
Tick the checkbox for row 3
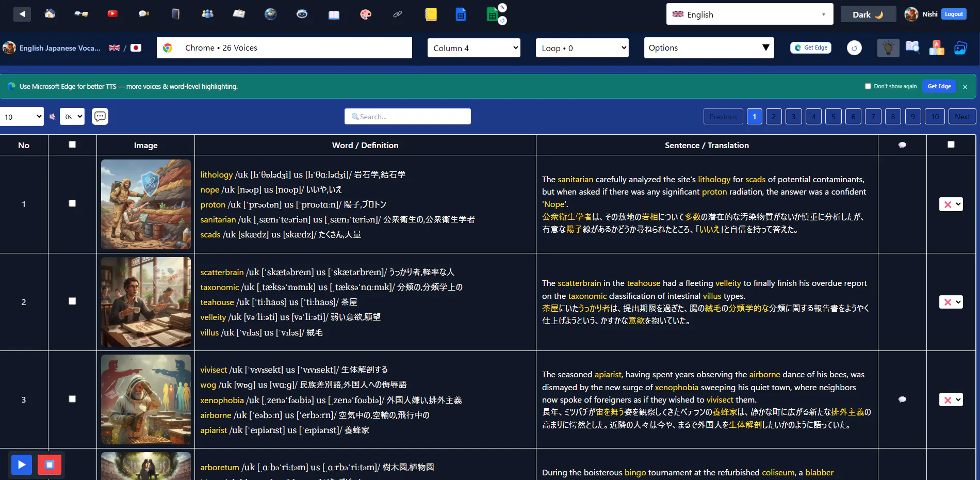point(72,399)
